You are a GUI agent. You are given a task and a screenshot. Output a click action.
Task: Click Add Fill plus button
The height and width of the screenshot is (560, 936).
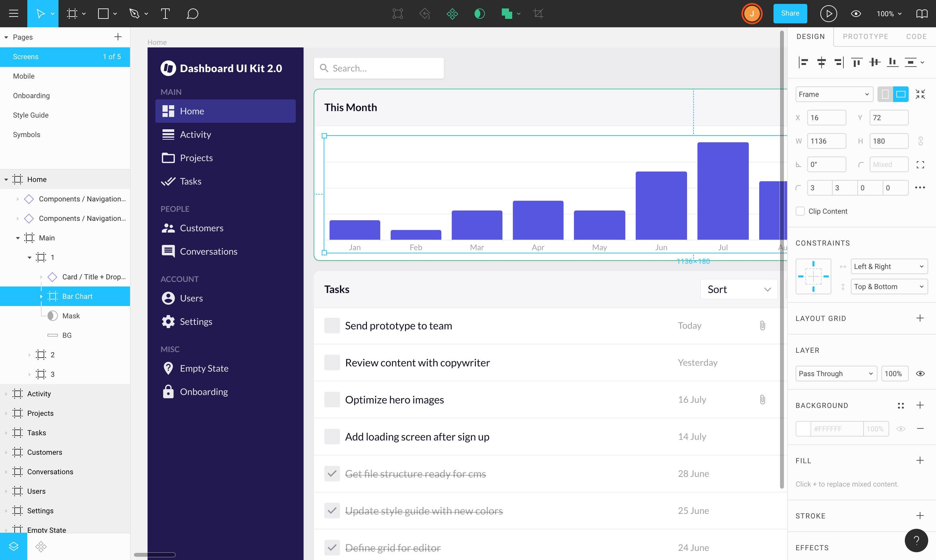click(920, 461)
